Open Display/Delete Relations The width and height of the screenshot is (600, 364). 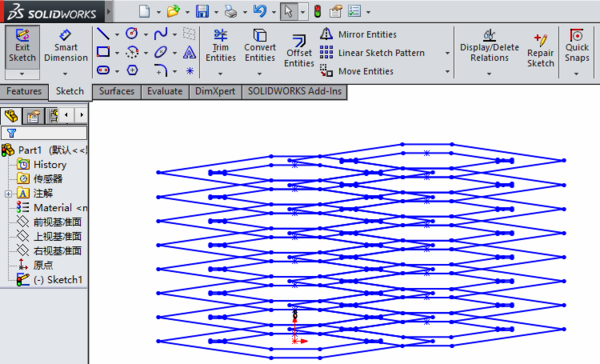tap(489, 46)
